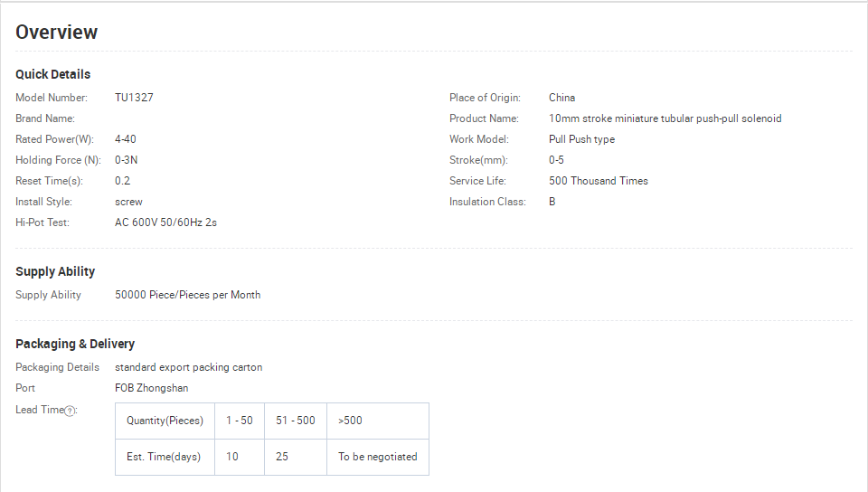Click the 1 - 50 quantity cell
The height and width of the screenshot is (492, 868).
(240, 421)
